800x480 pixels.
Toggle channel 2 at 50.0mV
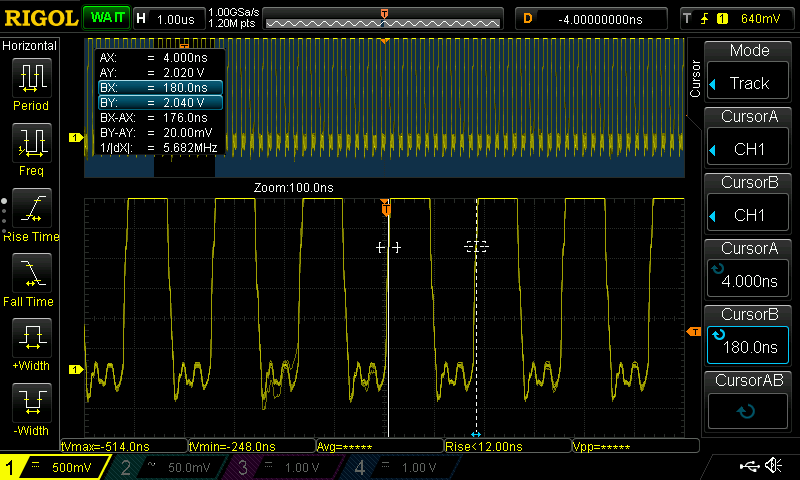(x=158, y=467)
